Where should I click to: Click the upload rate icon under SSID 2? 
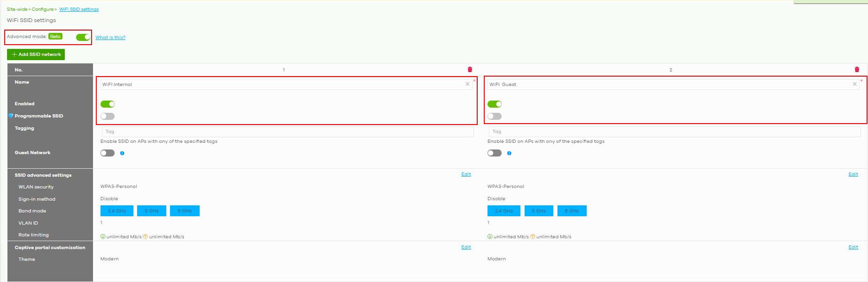[533, 236]
